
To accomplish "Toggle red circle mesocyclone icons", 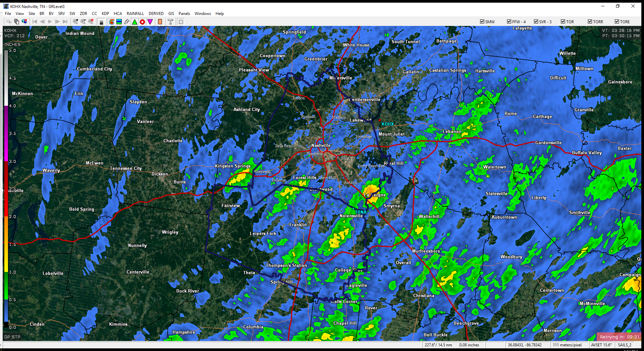I will [142, 22].
